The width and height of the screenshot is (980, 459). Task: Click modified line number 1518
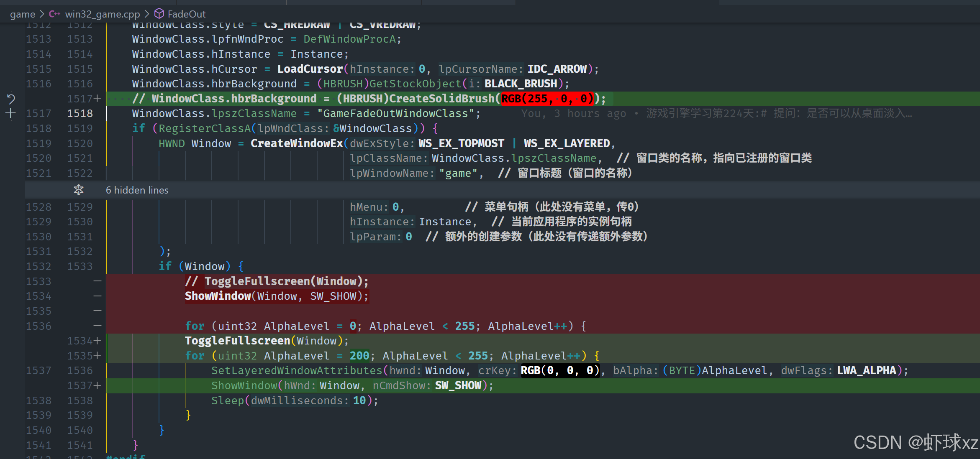[80, 113]
